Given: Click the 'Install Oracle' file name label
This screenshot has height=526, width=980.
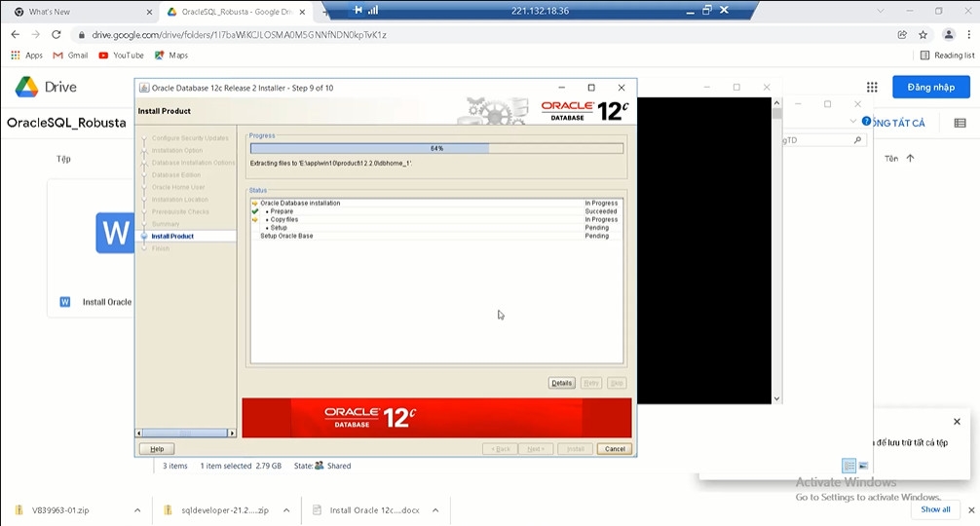Looking at the screenshot, I should pos(107,302).
